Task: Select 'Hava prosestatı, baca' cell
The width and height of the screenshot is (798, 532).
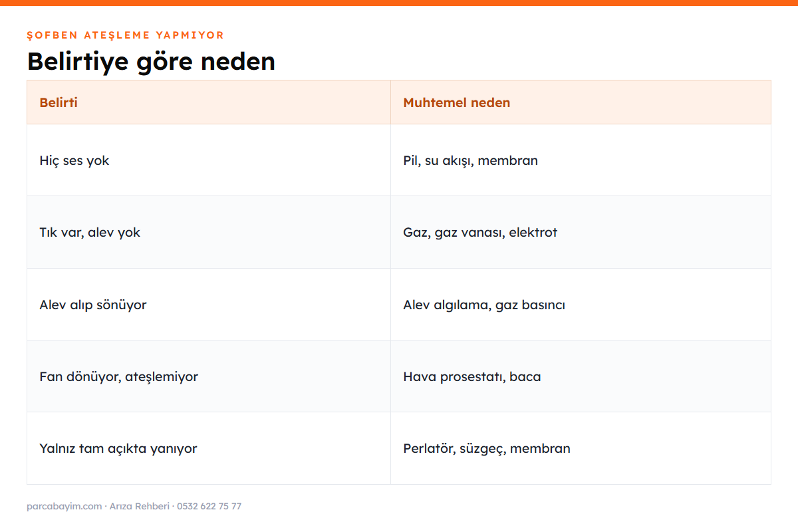Action: [581, 376]
